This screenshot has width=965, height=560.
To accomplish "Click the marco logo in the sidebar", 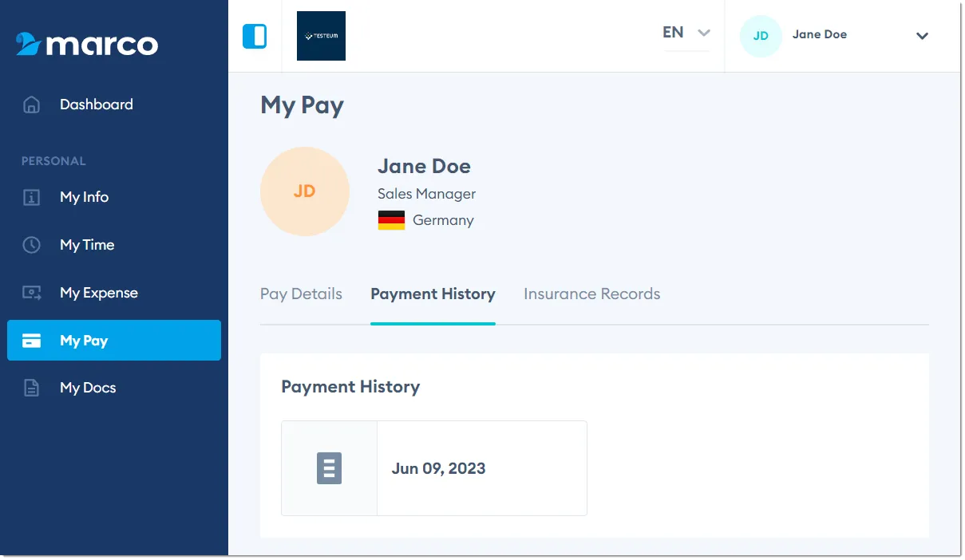I will coord(87,44).
